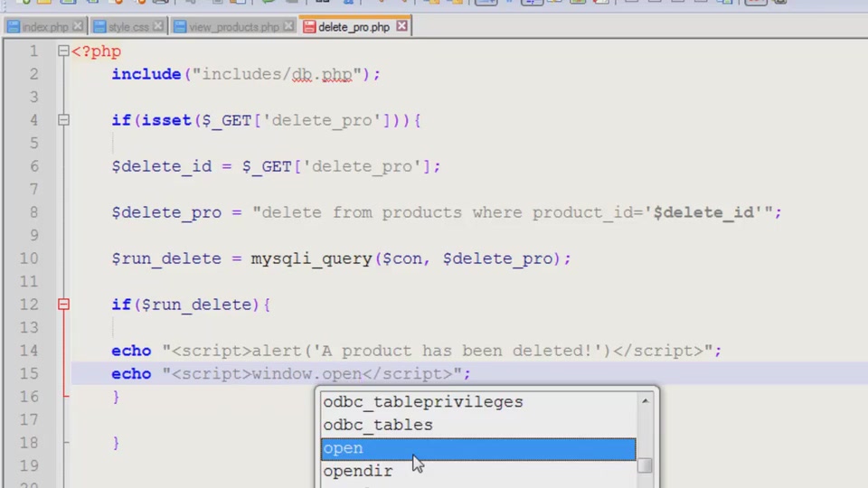Close the view_products.php tab
The width and height of the screenshot is (868, 488).
pos(288,26)
